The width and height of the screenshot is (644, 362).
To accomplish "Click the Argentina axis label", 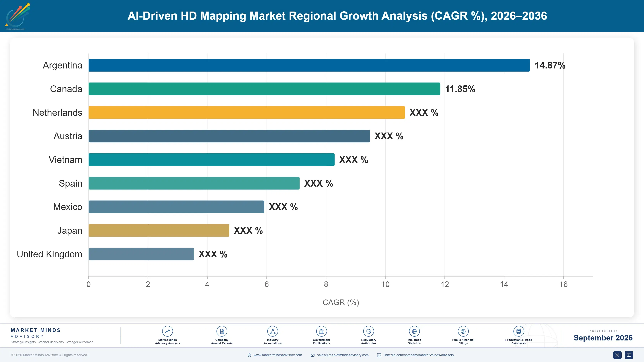I will 63,65.
